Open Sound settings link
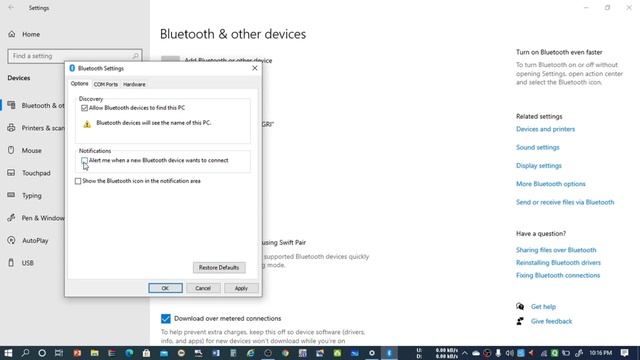 (538, 147)
